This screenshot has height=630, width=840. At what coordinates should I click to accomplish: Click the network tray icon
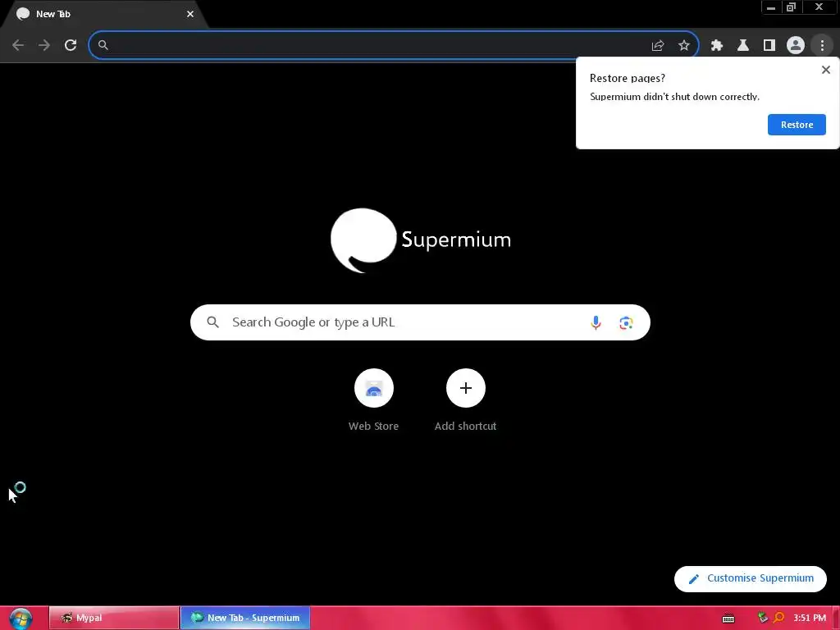click(763, 618)
